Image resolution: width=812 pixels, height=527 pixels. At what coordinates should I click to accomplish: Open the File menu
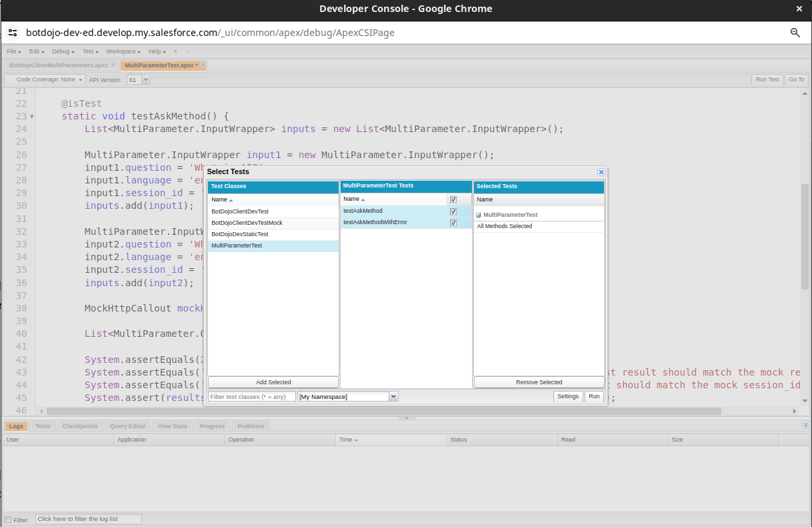[14, 51]
